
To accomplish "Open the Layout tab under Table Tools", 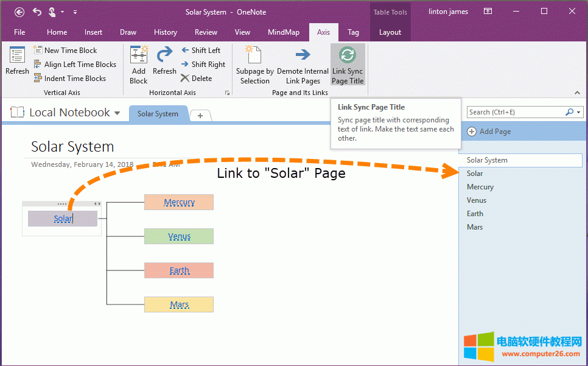I will [390, 32].
